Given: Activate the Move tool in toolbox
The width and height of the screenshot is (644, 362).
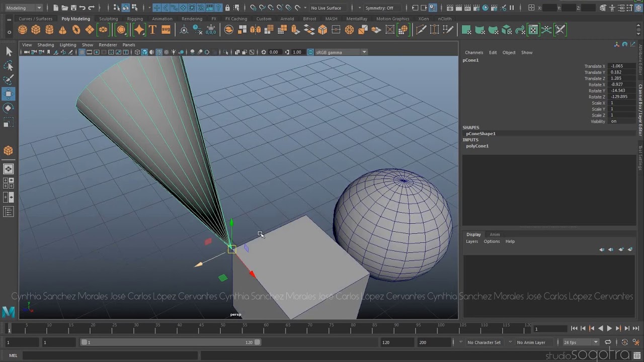Looking at the screenshot, I should [x=9, y=94].
